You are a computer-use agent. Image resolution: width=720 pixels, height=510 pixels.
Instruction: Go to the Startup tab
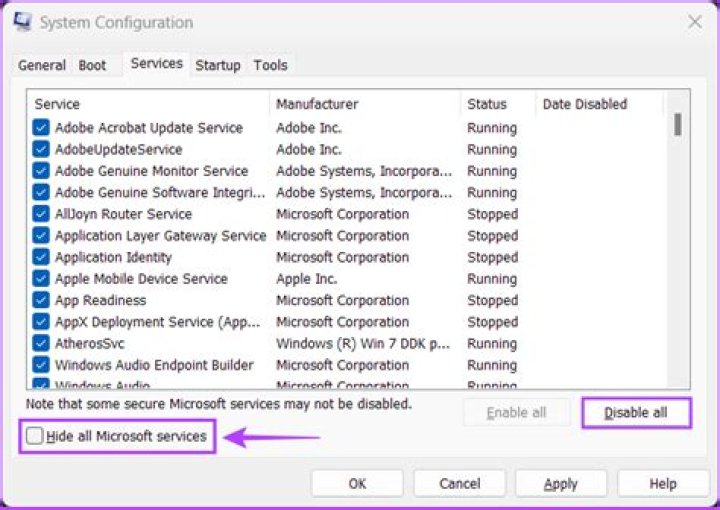tap(218, 65)
